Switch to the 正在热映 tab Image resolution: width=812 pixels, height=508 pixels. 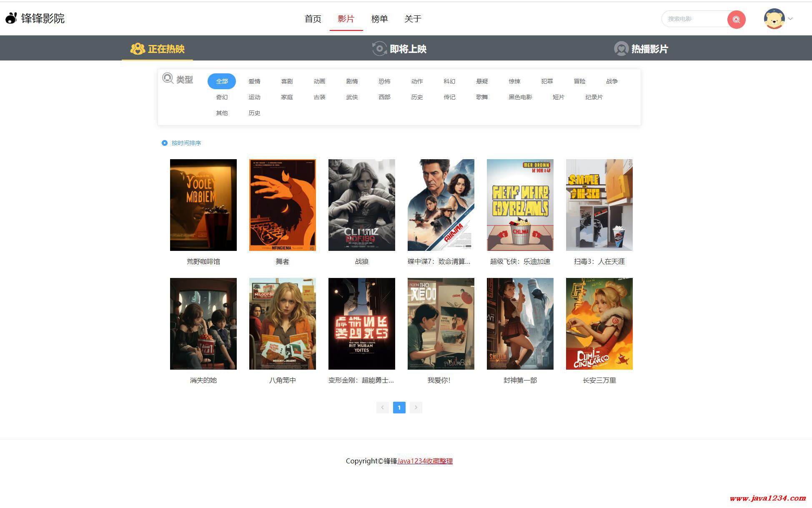coord(157,49)
